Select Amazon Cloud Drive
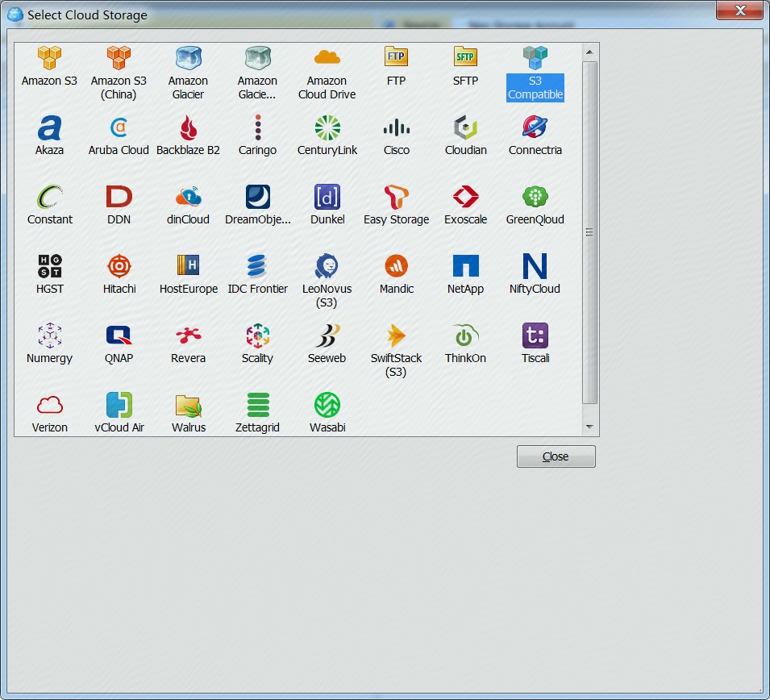The image size is (770, 700). tap(327, 58)
